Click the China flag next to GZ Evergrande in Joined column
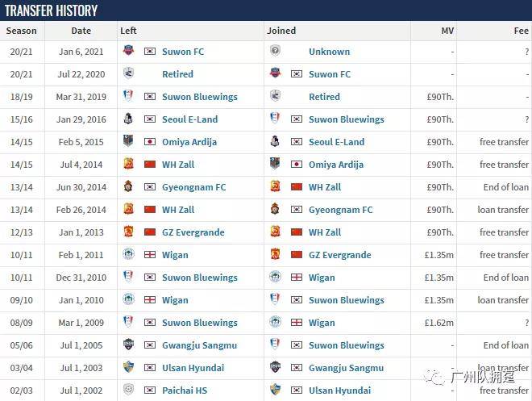Viewport: 532px width, 401px height. tap(297, 254)
